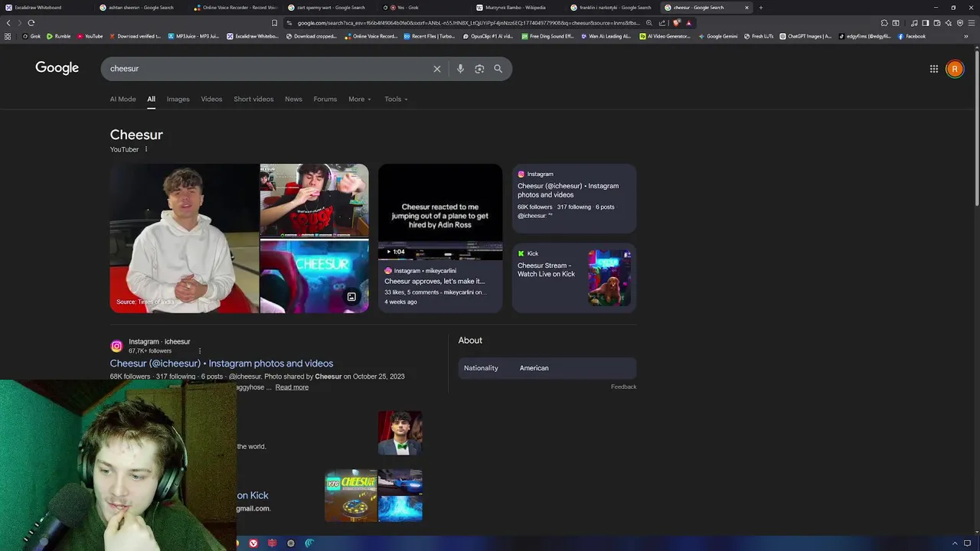The height and width of the screenshot is (551, 980).
Task: Open the Google apps grid icon
Action: (x=934, y=69)
